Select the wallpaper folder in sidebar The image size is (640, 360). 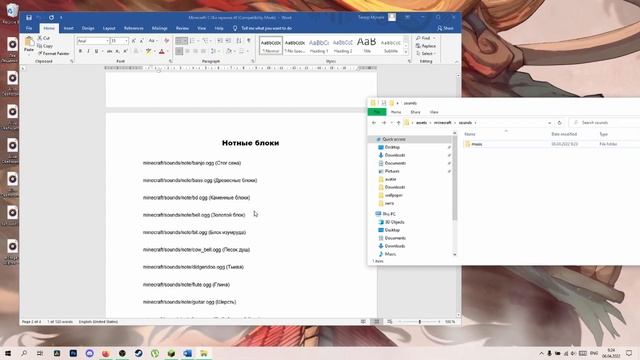[x=394, y=195]
